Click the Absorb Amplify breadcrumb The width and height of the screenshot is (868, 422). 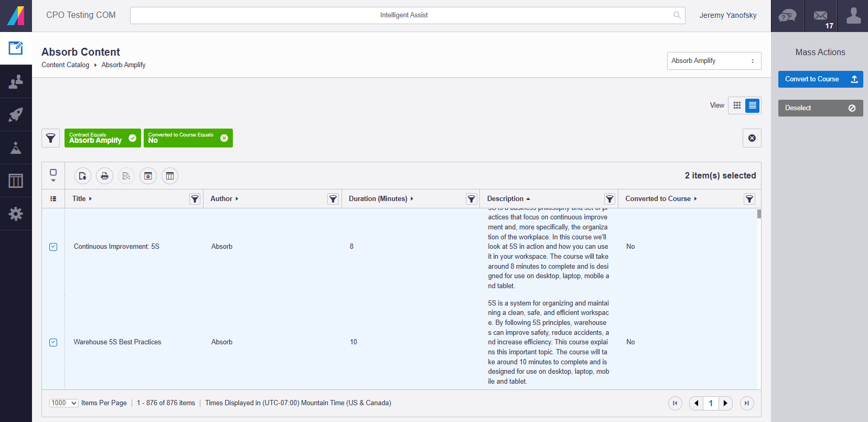pyautogui.click(x=123, y=65)
